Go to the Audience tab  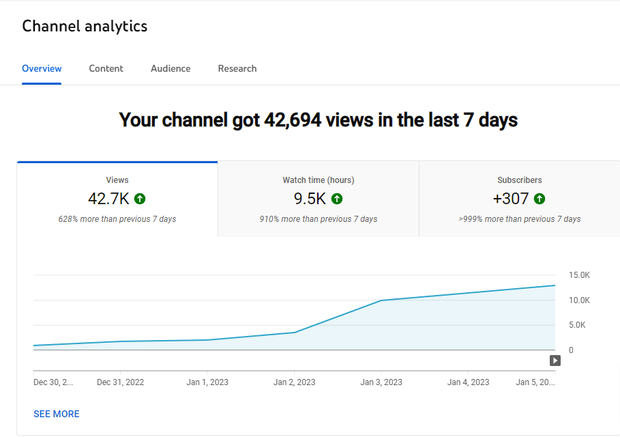coord(171,69)
